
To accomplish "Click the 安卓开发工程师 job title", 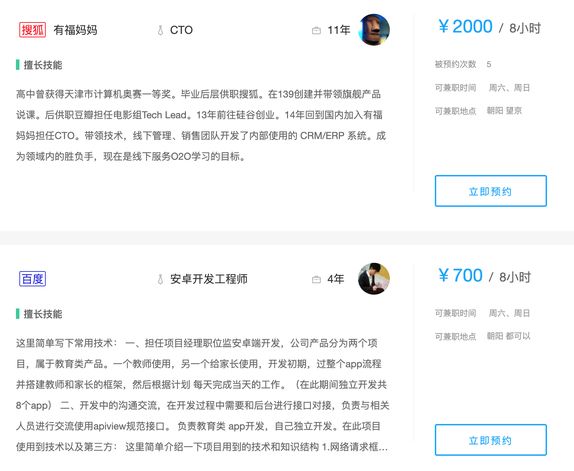I will coord(209,279).
